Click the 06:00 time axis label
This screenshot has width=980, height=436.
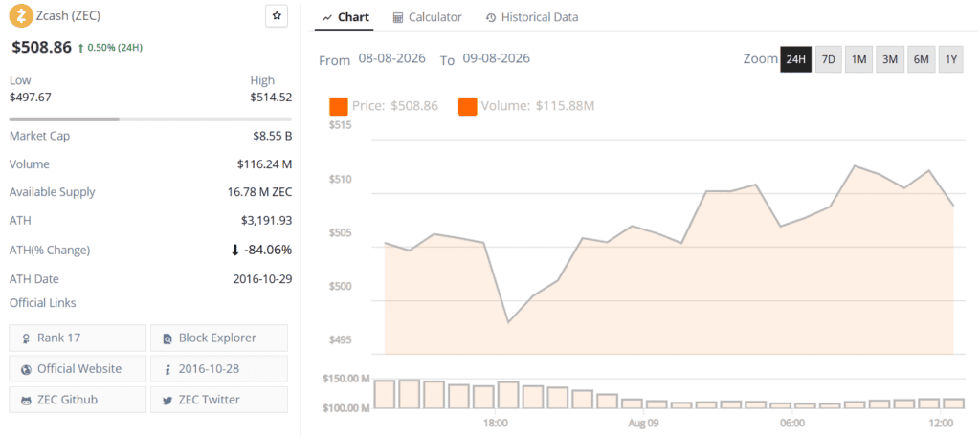[x=791, y=423]
